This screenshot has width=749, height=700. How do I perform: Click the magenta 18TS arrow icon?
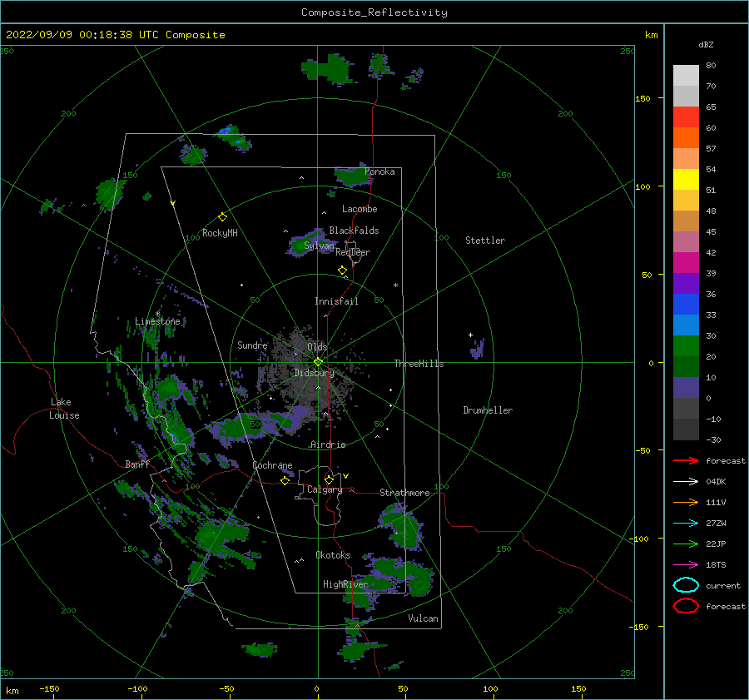(x=686, y=565)
